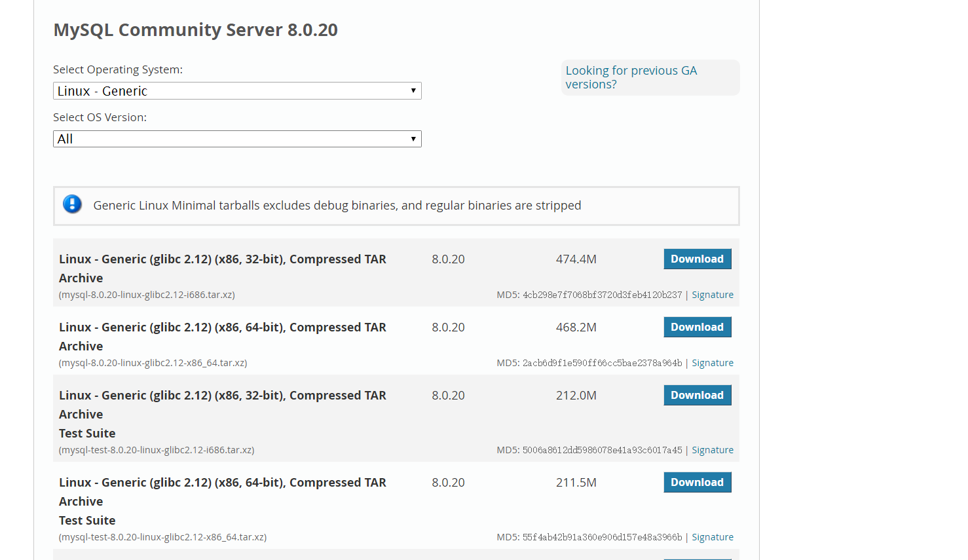Image resolution: width=968 pixels, height=560 pixels.
Task: Click the blue info exclamation icon
Action: 72,204
